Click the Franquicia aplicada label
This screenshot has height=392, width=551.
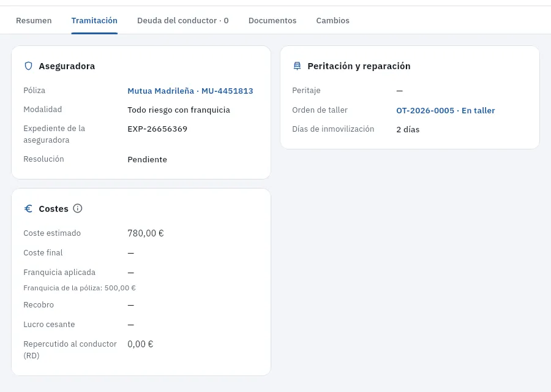[59, 273]
